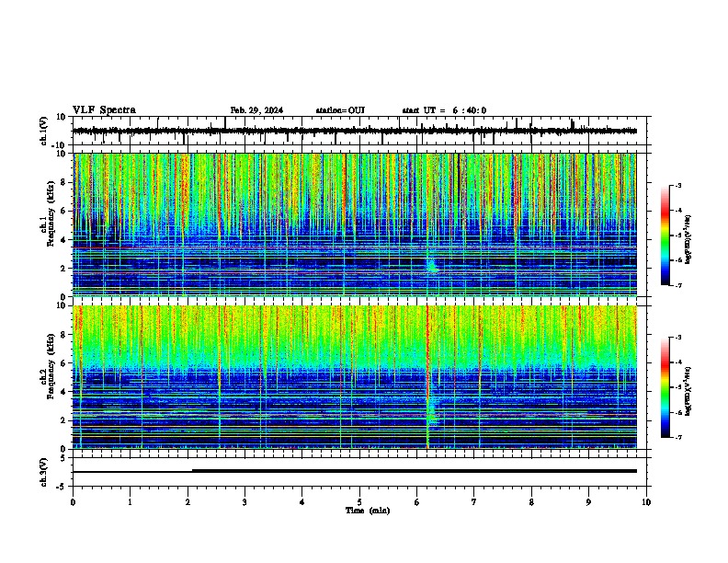Screen dimensions: 728x563
Task: Click the -3 label on ch.1 colorbar
Action: click(x=678, y=186)
